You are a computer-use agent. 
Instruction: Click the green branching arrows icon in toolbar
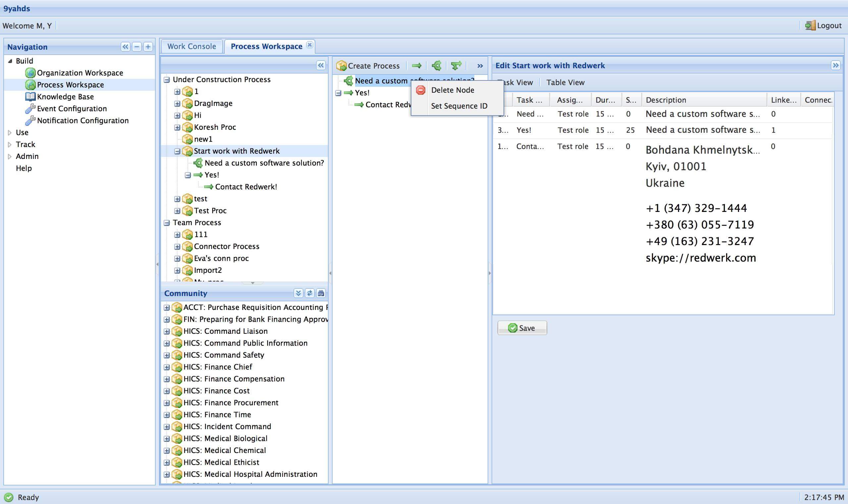[456, 66]
